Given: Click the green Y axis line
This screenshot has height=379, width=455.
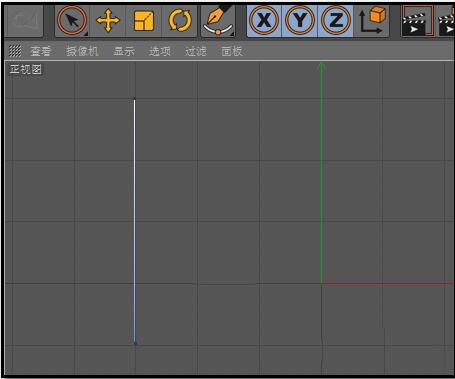Looking at the screenshot, I should [x=321, y=173].
